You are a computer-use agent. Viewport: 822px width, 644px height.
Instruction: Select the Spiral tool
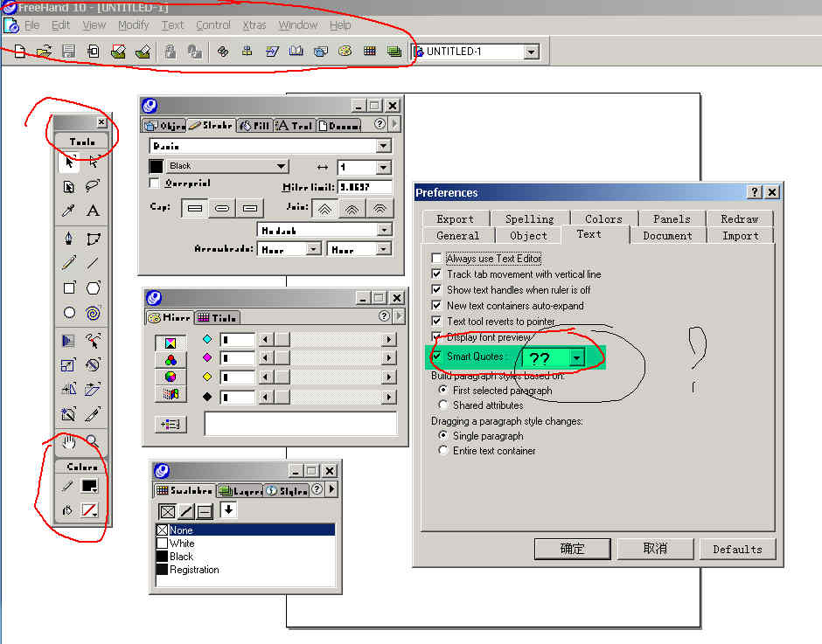(x=94, y=313)
